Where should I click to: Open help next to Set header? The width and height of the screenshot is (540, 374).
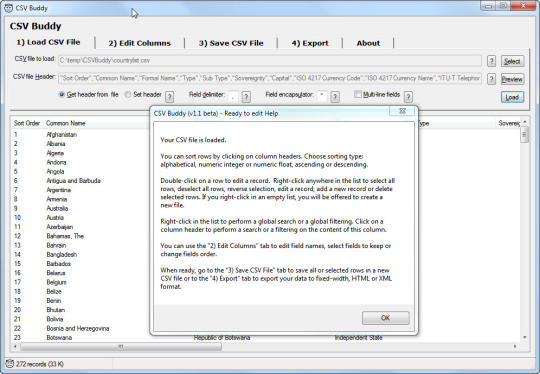(169, 96)
